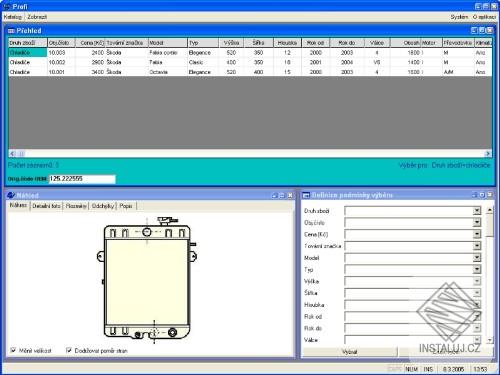
Task: Maximize the Přehled window
Action: [x=482, y=30]
